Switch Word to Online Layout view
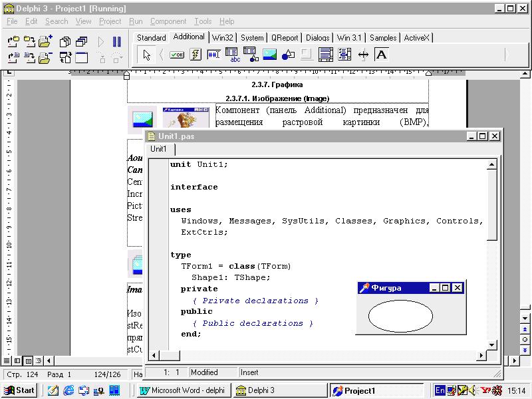Screen dimensions: 532x399 click(x=18, y=360)
